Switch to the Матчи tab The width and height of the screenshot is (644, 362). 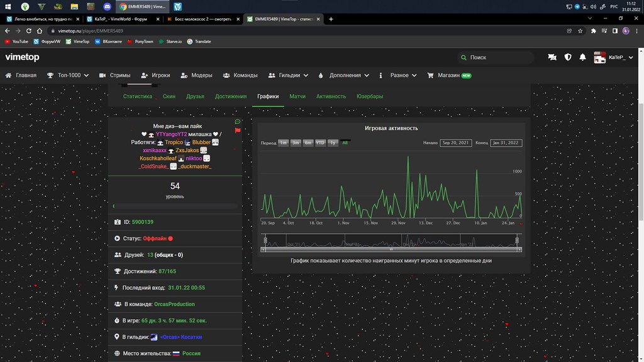click(297, 97)
